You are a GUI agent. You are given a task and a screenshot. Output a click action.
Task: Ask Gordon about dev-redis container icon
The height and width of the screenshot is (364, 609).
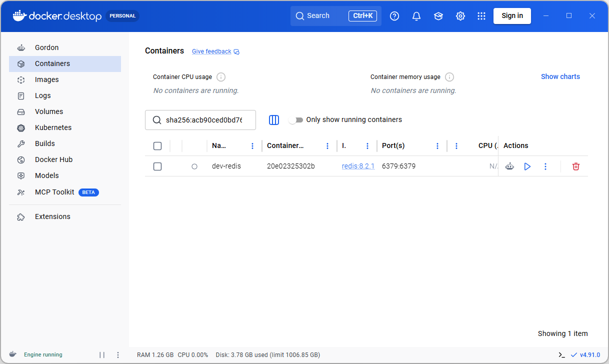[509, 166]
